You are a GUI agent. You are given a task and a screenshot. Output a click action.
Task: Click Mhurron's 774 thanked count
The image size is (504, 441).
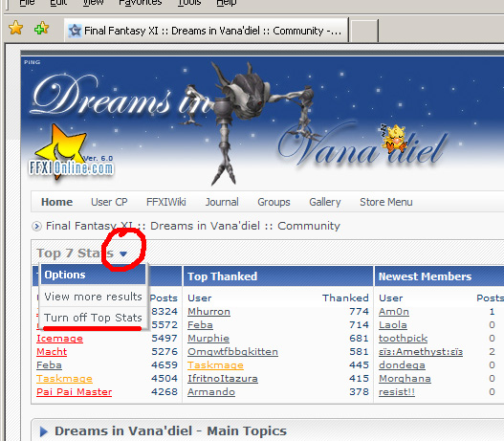point(359,312)
